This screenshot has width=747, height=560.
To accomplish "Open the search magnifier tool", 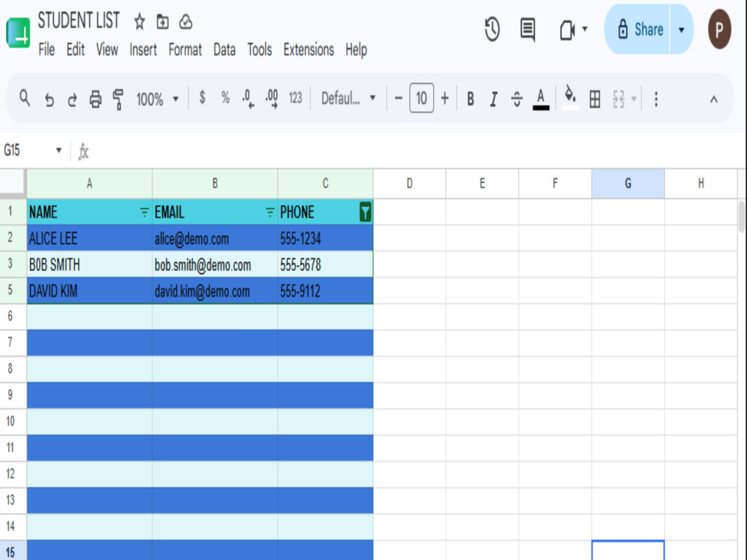I will pyautogui.click(x=25, y=99).
